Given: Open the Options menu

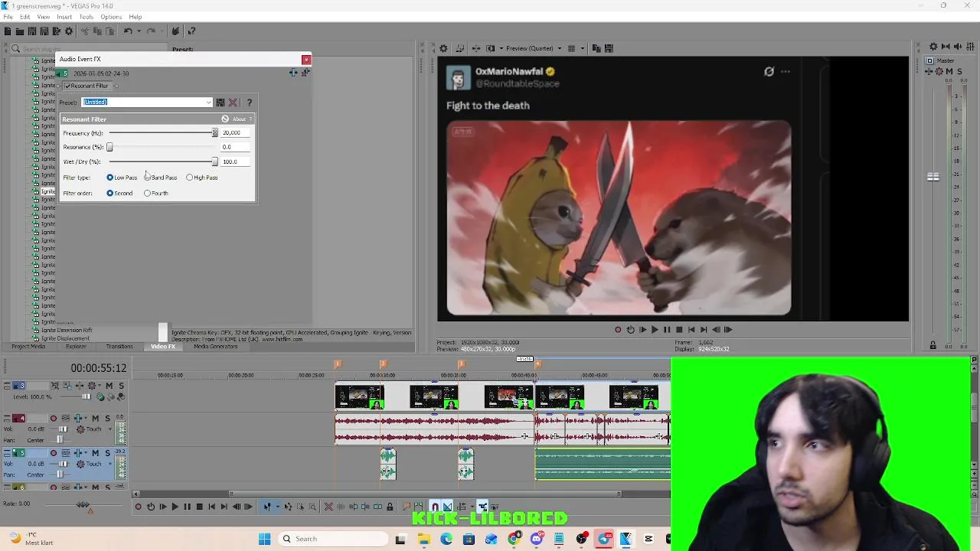Looking at the screenshot, I should click(111, 17).
